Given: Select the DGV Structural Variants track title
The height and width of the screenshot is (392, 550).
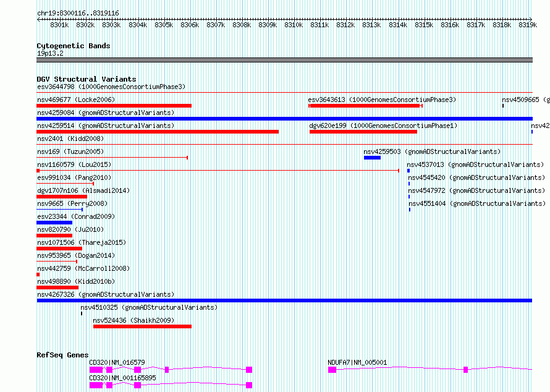Looking at the screenshot, I should tap(87, 79).
